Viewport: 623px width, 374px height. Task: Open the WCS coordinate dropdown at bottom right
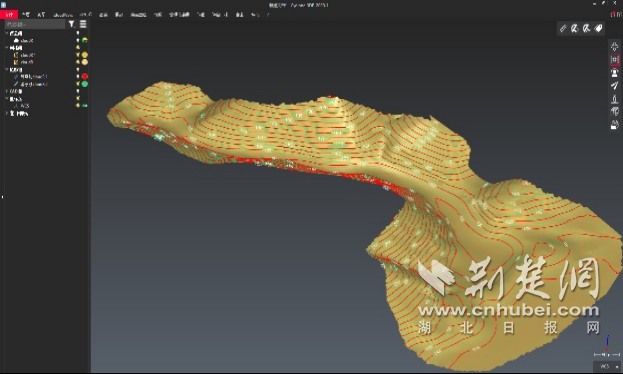[x=608, y=366]
